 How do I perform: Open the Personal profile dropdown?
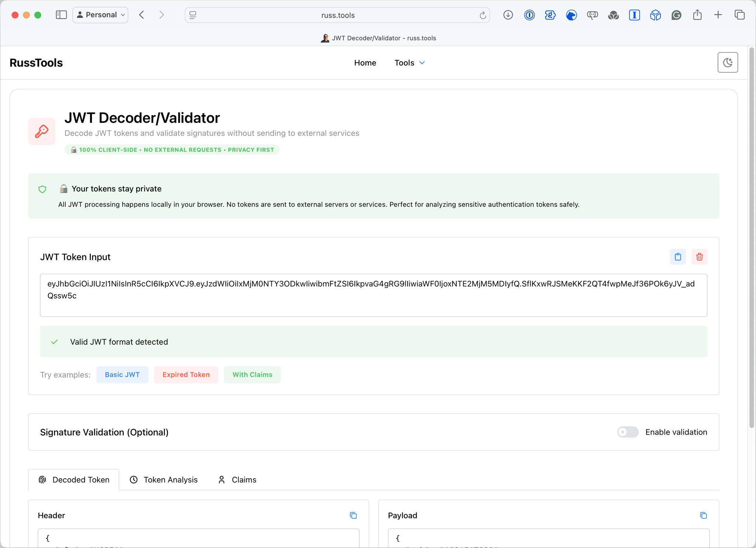tap(100, 15)
